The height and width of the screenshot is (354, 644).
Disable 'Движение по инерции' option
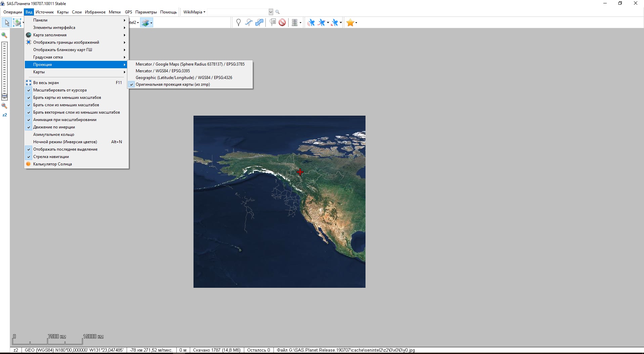tap(54, 127)
